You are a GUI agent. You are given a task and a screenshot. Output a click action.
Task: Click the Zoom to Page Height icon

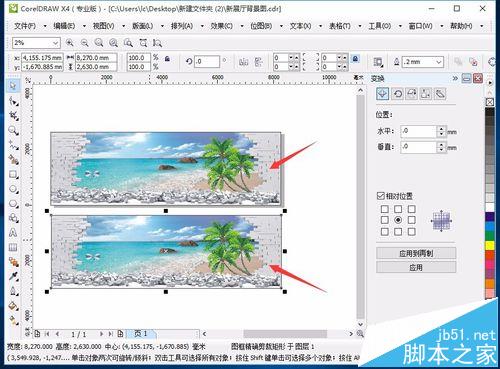(157, 43)
